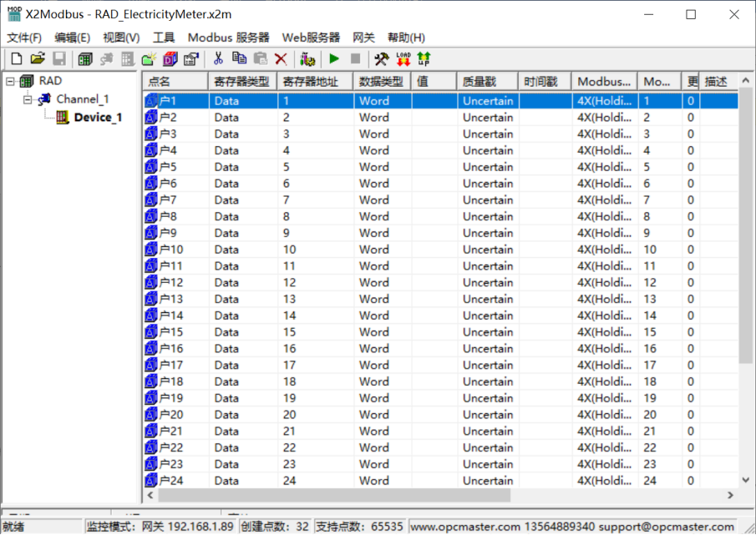
Task: Select the Channel_1 tree item
Action: tap(83, 99)
